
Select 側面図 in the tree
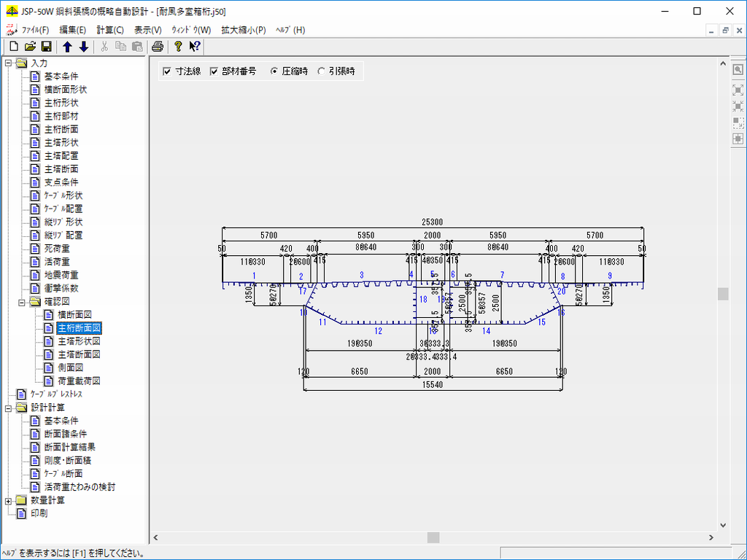(x=71, y=367)
